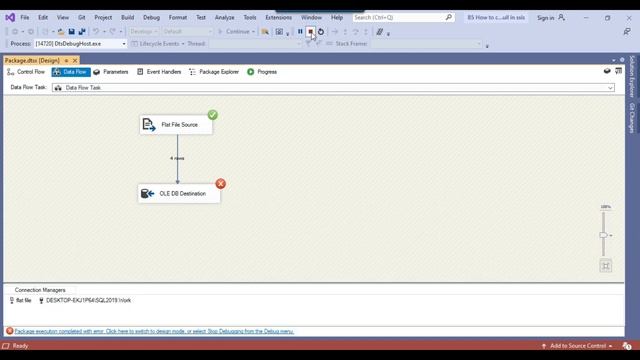Open the Data Flow Task combo box
Viewport: 640px width, 360px height.
(333, 88)
